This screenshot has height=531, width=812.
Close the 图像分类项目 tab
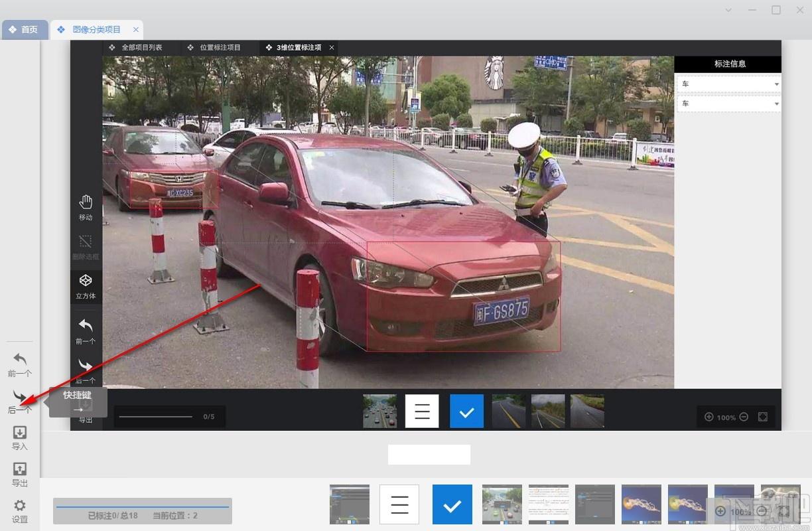pyautogui.click(x=136, y=30)
